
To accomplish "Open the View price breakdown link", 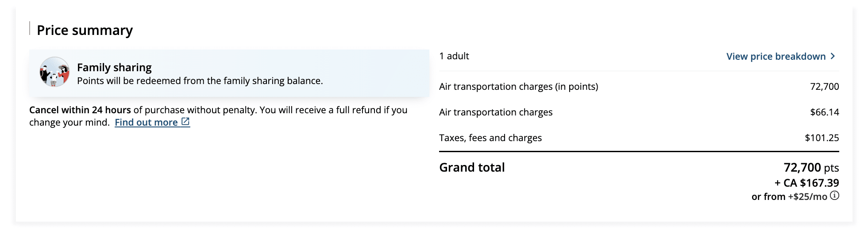I will point(775,57).
